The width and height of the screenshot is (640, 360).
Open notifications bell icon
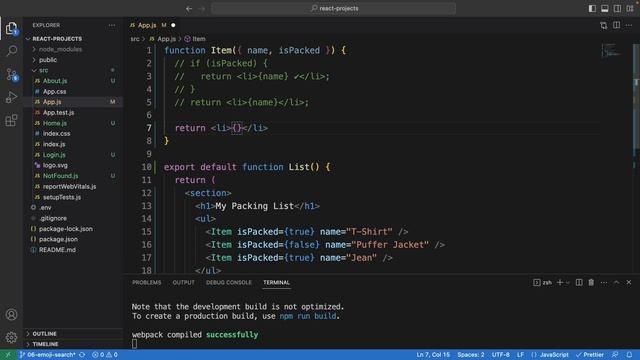pos(629,355)
